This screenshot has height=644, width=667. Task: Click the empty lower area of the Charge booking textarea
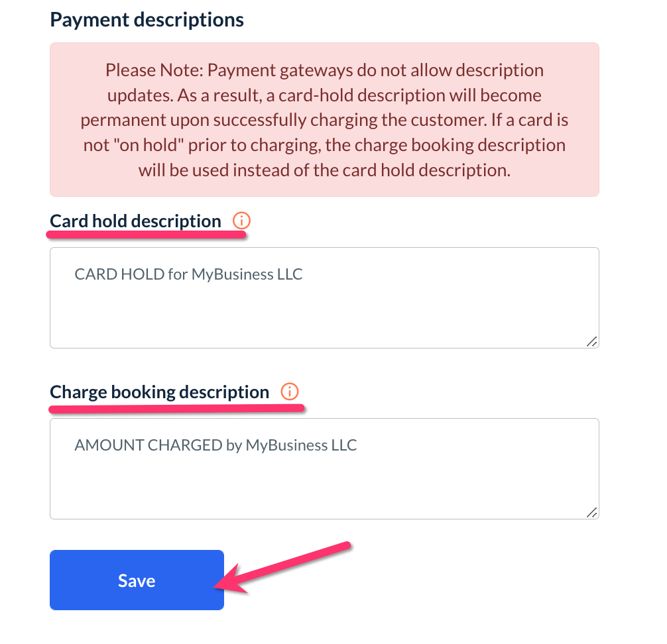tap(324, 492)
